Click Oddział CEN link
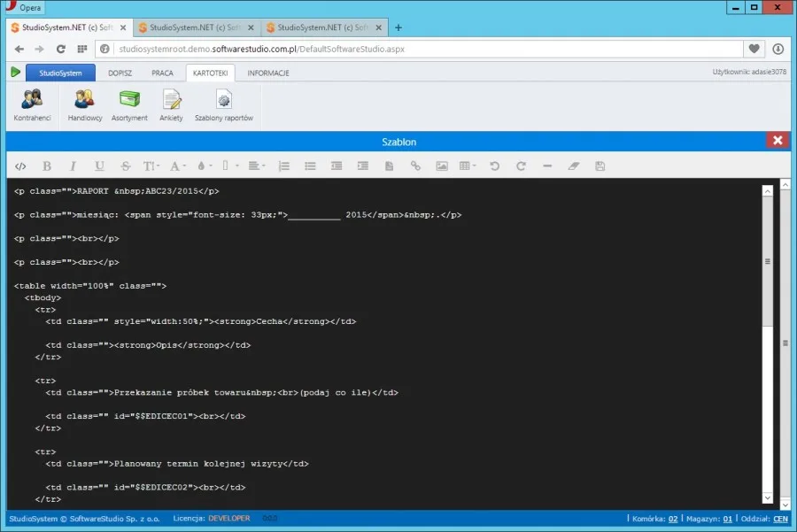 (x=780, y=519)
